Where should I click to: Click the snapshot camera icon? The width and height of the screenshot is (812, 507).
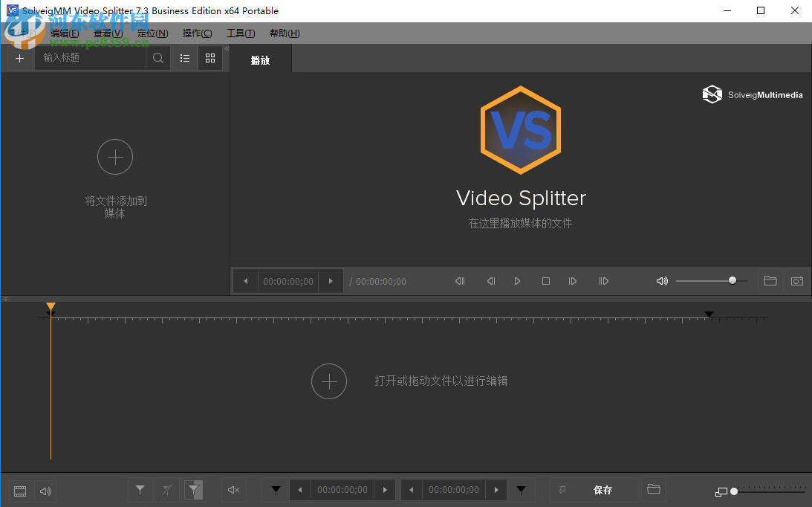(796, 281)
